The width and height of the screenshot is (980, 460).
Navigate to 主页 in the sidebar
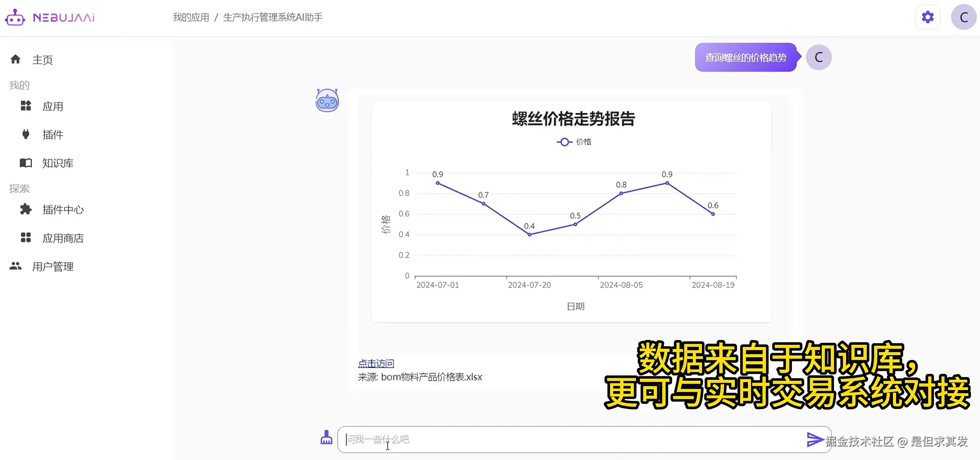[x=42, y=59]
